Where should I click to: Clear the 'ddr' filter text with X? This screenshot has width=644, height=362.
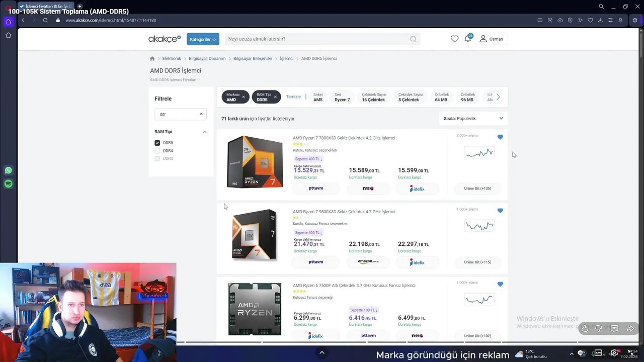click(201, 114)
